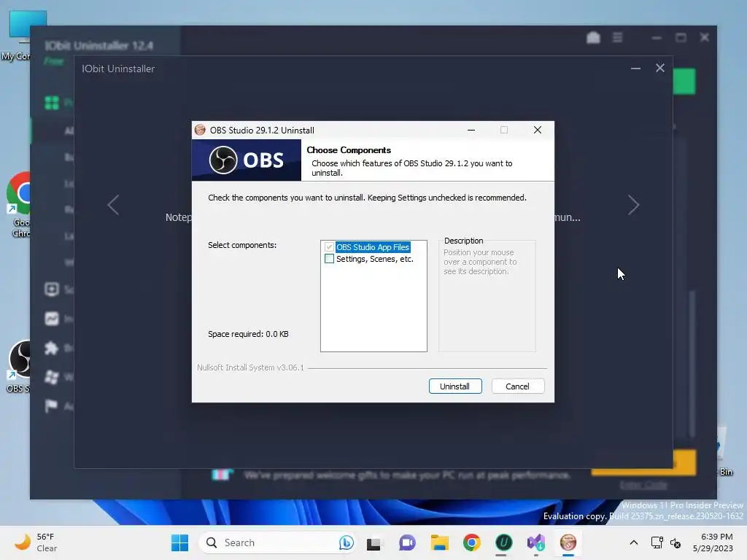Cancel the OBS Studio uninstall
The width and height of the screenshot is (747, 560).
coord(517,386)
